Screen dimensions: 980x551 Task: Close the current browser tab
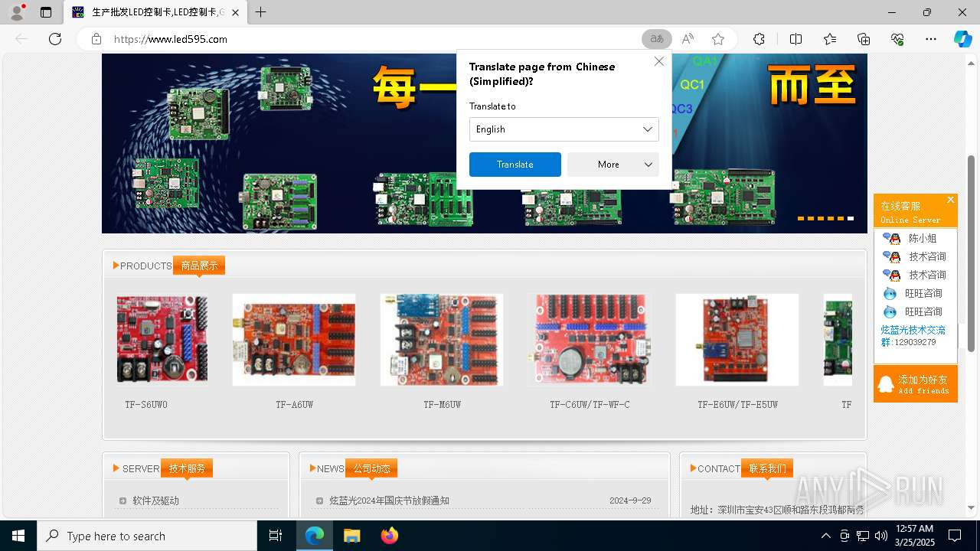click(x=235, y=12)
